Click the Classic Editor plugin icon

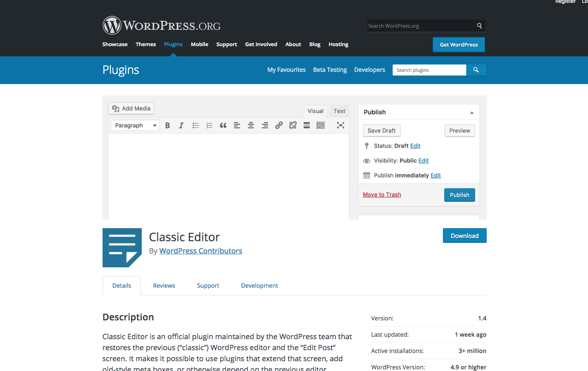(x=122, y=248)
